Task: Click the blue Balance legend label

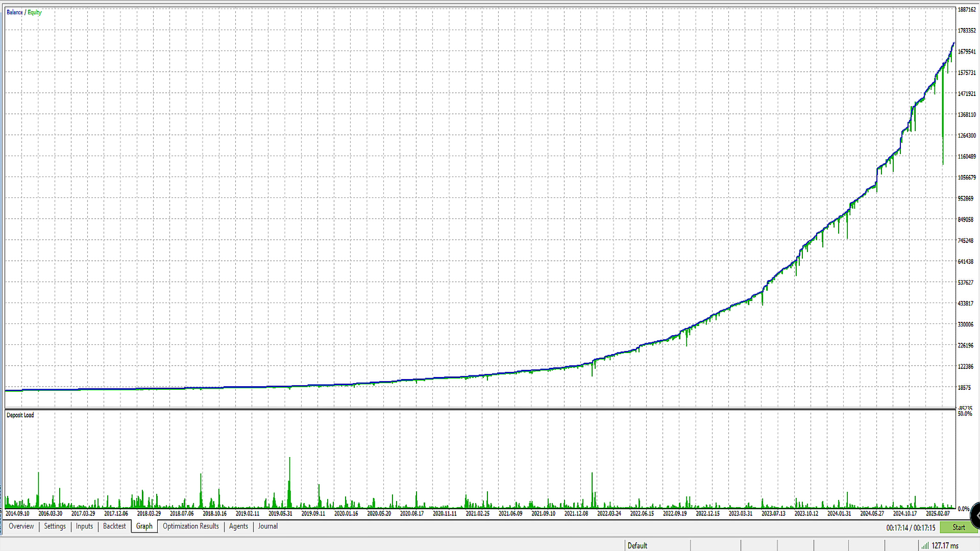Action: [14, 12]
